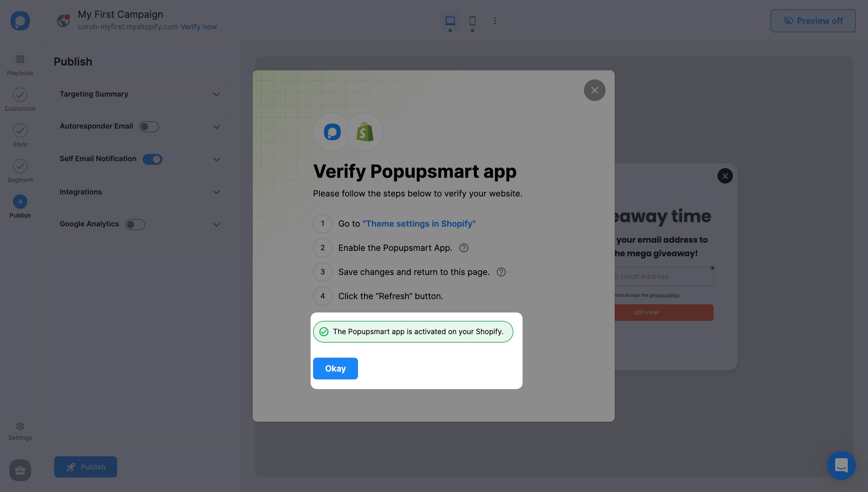Viewport: 868px width, 492px height.
Task: Click the briefcase icon at bottom left
Action: 20,470
